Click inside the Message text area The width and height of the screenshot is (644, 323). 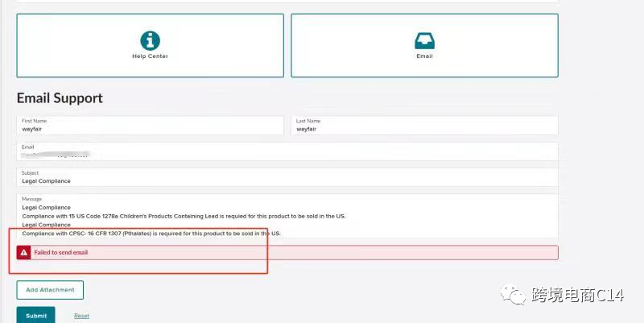287,216
